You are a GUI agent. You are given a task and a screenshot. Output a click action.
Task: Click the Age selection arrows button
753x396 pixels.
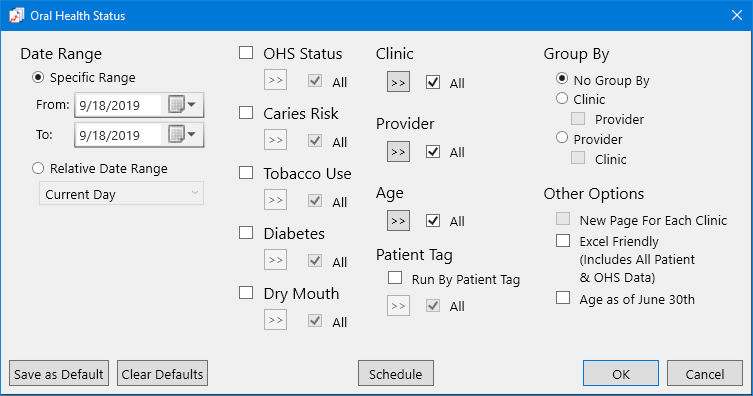click(398, 221)
